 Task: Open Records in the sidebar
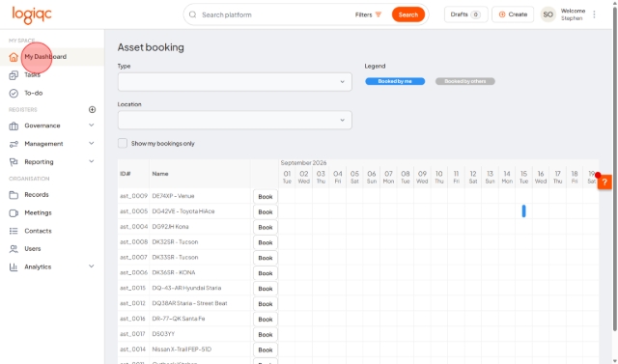point(37,195)
